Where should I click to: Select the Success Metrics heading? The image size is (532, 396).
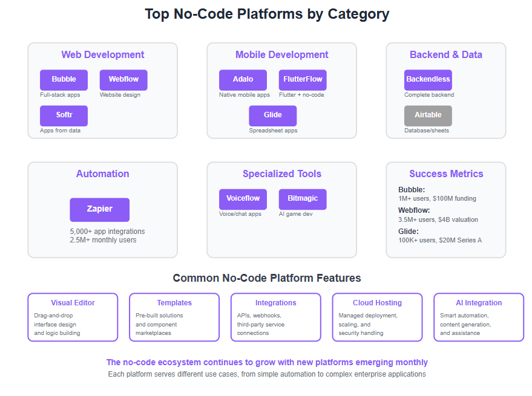(446, 174)
